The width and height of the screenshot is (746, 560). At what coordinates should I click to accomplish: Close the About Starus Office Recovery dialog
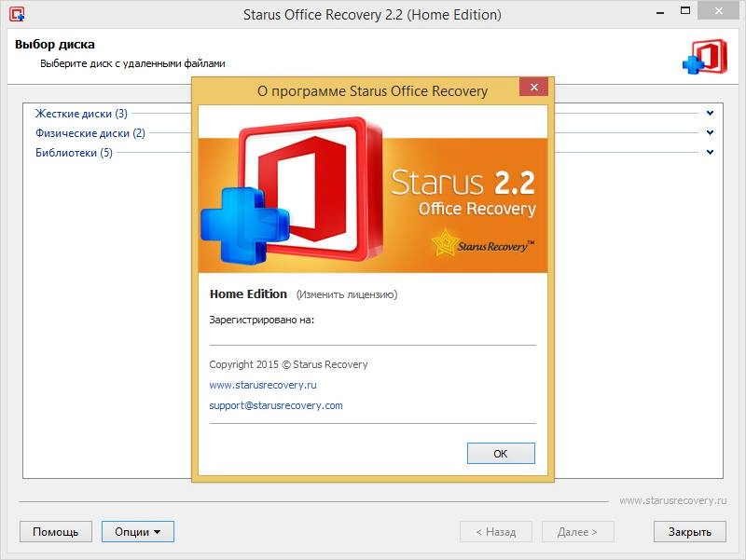533,87
